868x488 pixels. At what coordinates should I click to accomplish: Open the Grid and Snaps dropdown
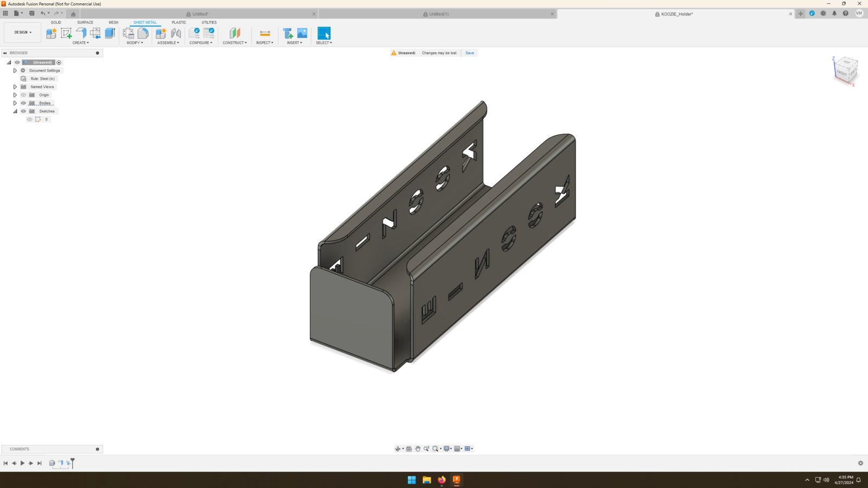coord(458,448)
